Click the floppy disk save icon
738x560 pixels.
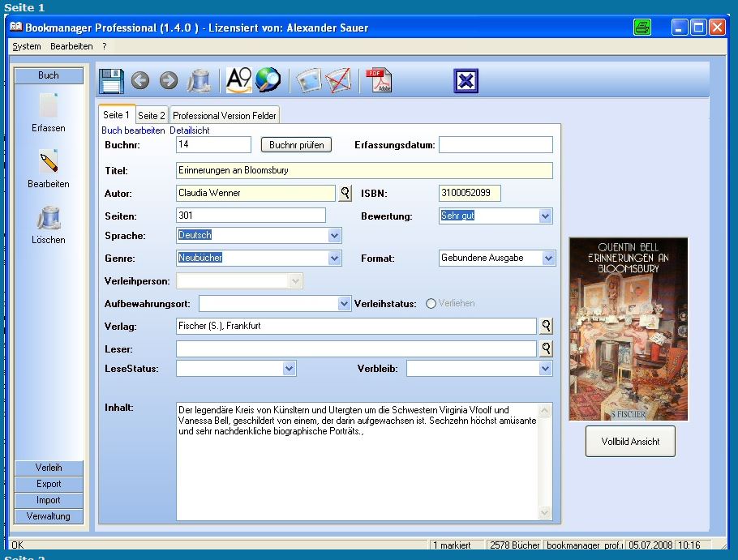click(x=112, y=81)
